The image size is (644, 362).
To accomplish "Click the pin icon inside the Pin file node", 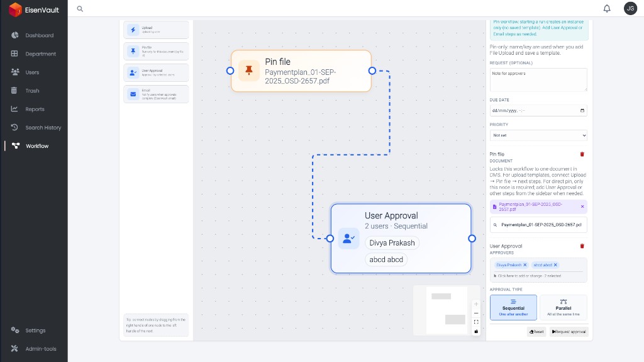I will (249, 71).
